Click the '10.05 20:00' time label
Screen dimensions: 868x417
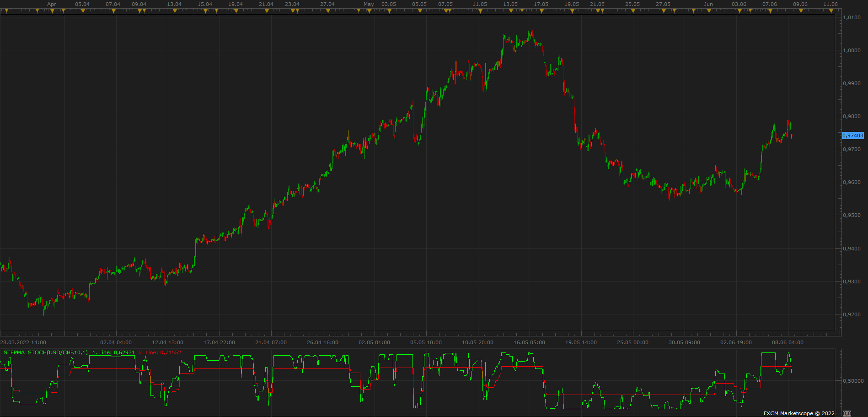[478, 342]
